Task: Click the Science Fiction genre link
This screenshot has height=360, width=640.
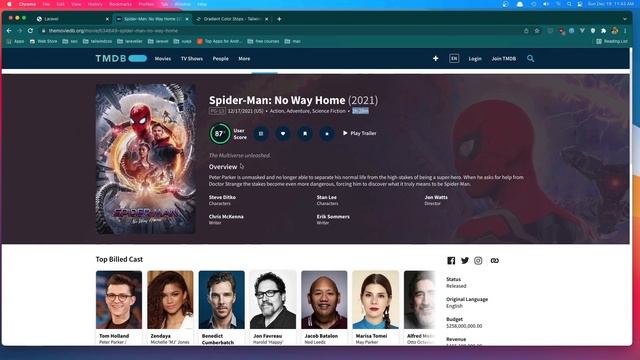Action: click(329, 111)
